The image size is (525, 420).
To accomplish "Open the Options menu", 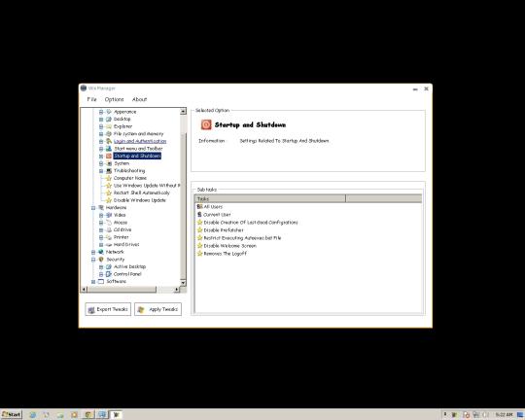I will [x=114, y=99].
